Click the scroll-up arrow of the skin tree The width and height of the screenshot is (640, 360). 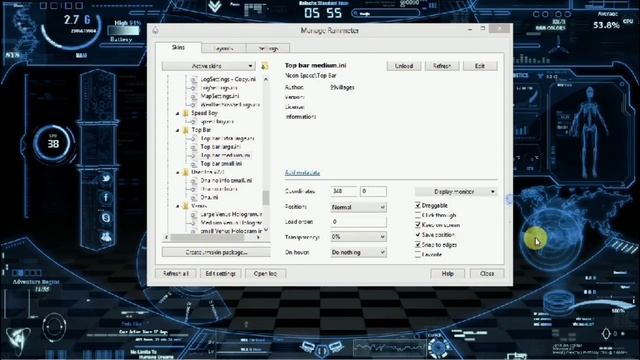pos(266,79)
